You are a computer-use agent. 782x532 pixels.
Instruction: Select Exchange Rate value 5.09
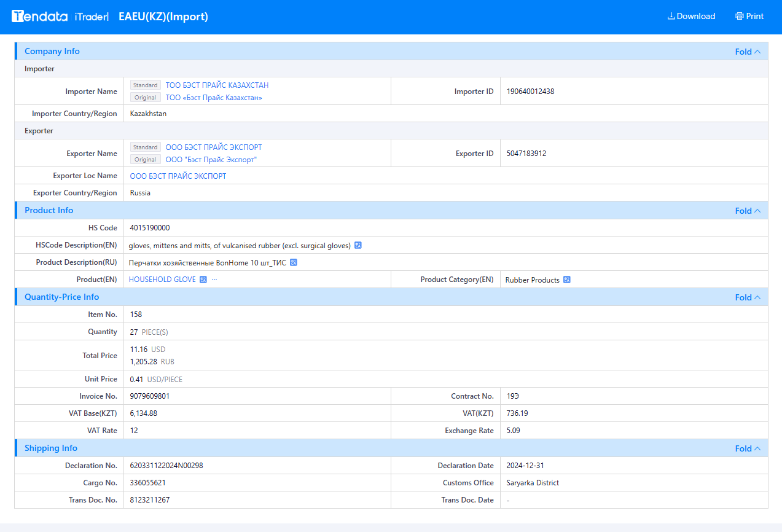pyautogui.click(x=514, y=431)
